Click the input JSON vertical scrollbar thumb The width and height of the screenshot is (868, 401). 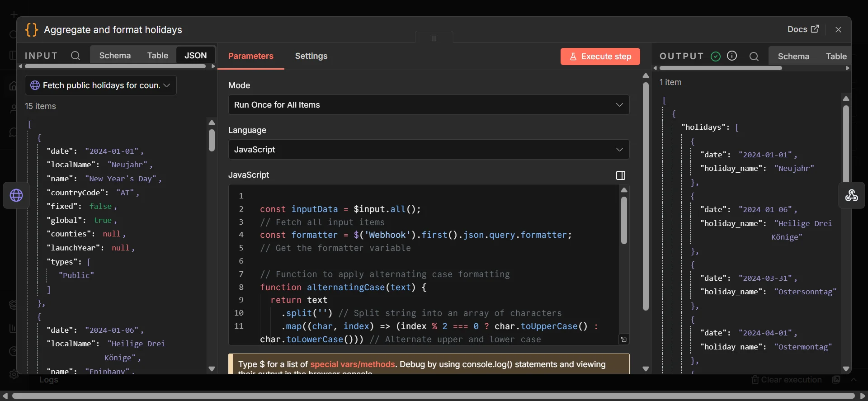[212, 141]
